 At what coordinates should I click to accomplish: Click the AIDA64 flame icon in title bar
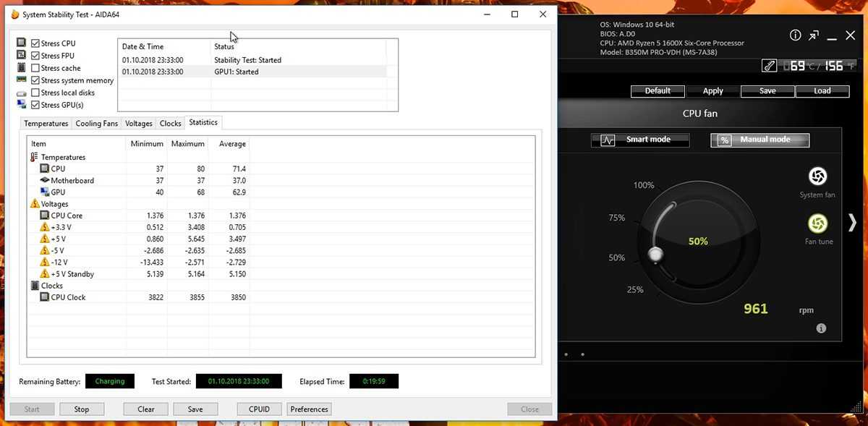pyautogui.click(x=15, y=14)
